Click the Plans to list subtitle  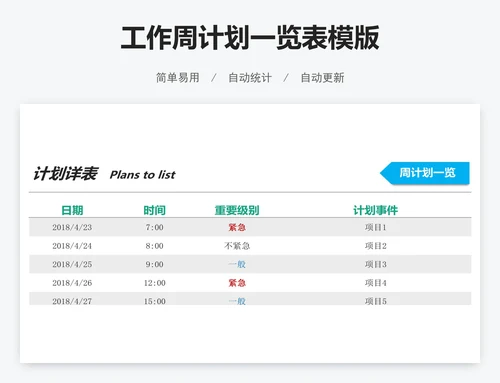tap(143, 175)
